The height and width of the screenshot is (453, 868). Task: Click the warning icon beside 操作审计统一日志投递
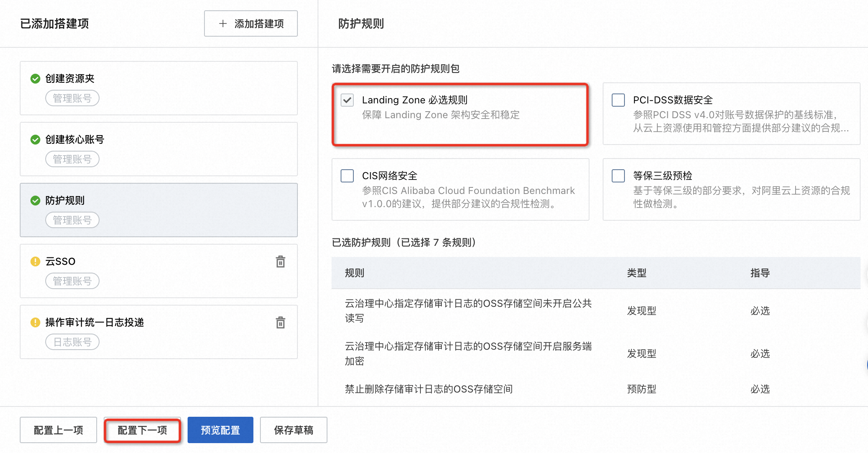pos(35,322)
